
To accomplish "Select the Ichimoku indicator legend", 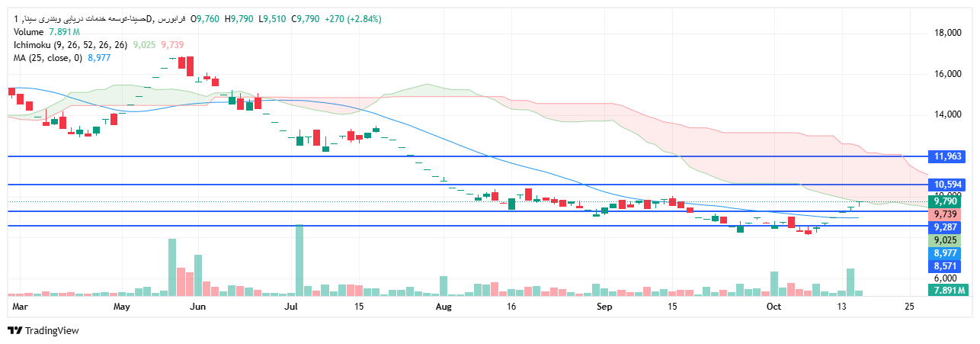I will coord(70,45).
